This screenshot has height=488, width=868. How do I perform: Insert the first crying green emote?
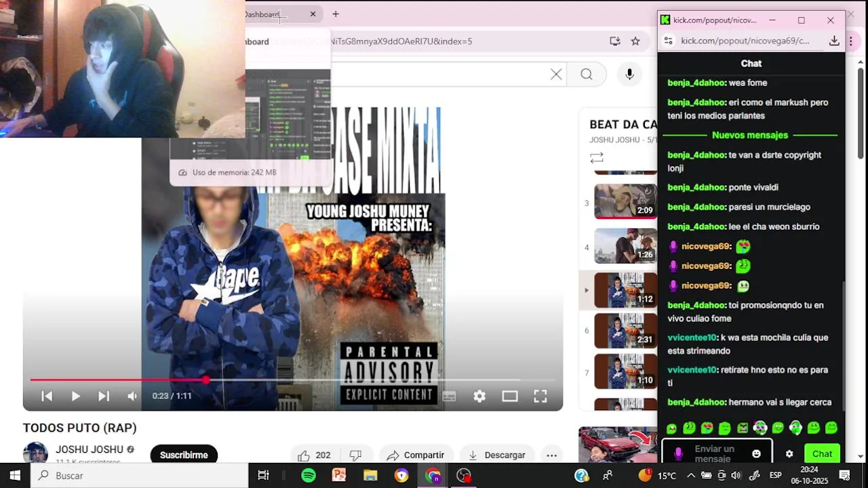pyautogui.click(x=671, y=428)
